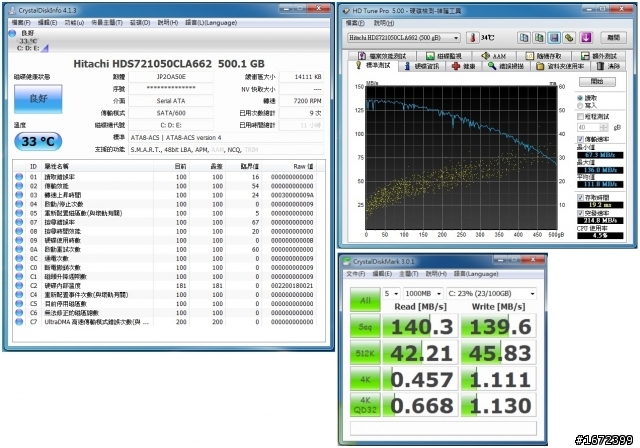Click the purple down-arrow minimize-to-tray icon
This screenshot has height=448, width=640.
pyautogui.click(x=586, y=38)
